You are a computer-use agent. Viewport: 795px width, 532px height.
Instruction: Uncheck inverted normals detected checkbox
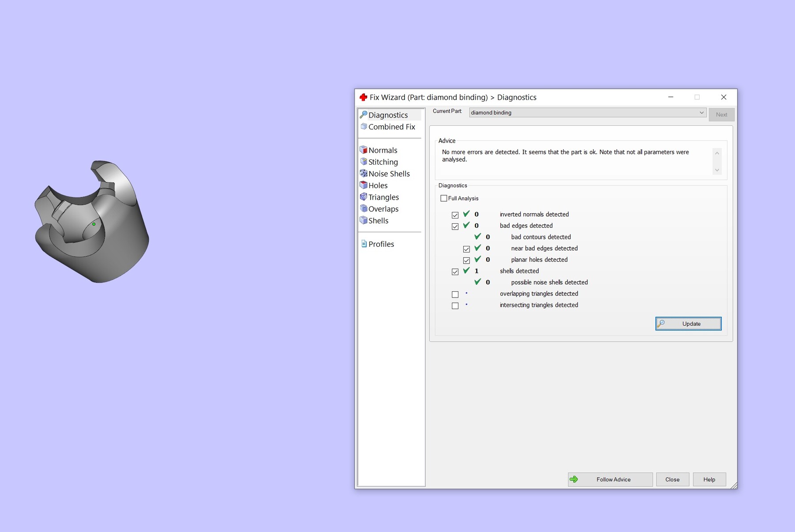point(455,215)
